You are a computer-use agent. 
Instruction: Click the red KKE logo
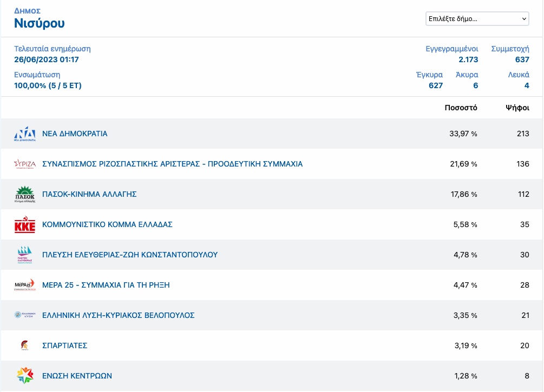(x=25, y=224)
